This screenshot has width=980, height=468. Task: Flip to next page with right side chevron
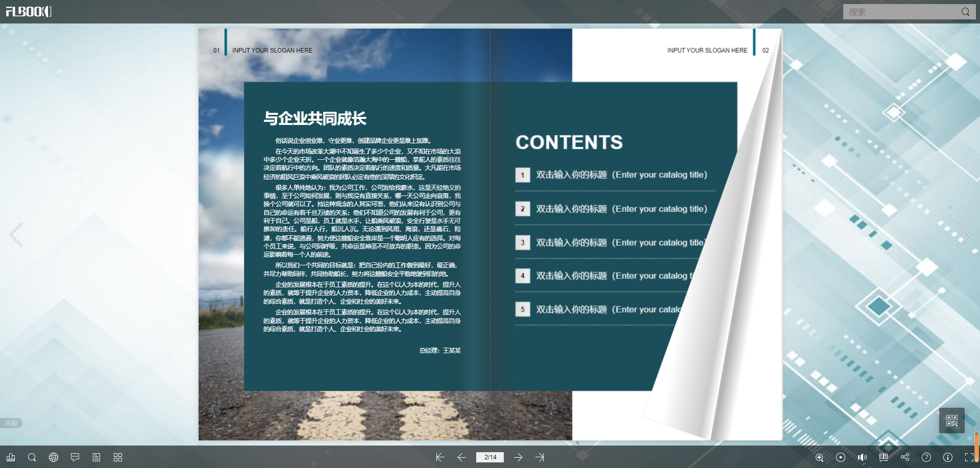(963, 235)
